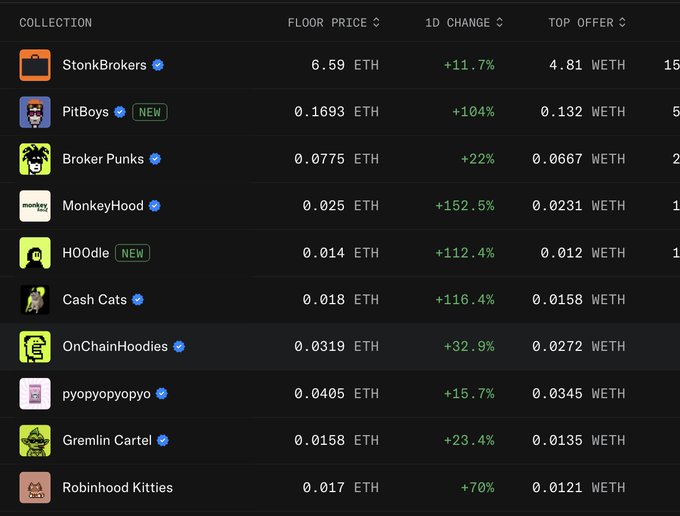Click the +70% change value
The height and width of the screenshot is (516, 680).
(477, 487)
